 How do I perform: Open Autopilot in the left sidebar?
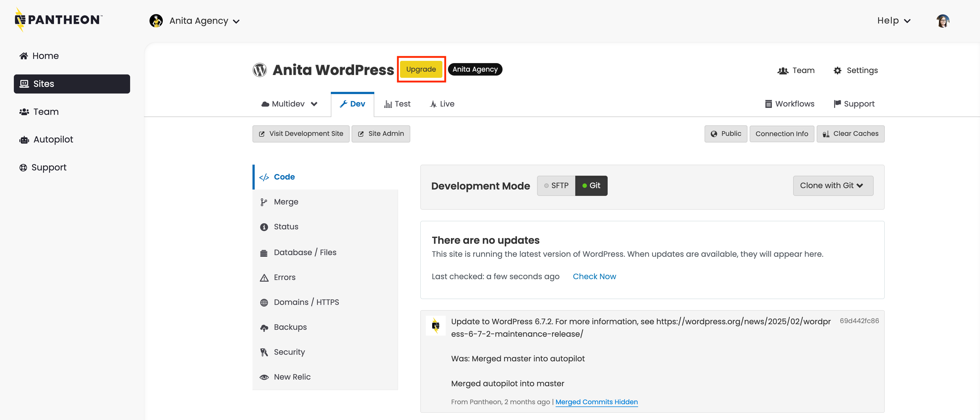click(53, 139)
